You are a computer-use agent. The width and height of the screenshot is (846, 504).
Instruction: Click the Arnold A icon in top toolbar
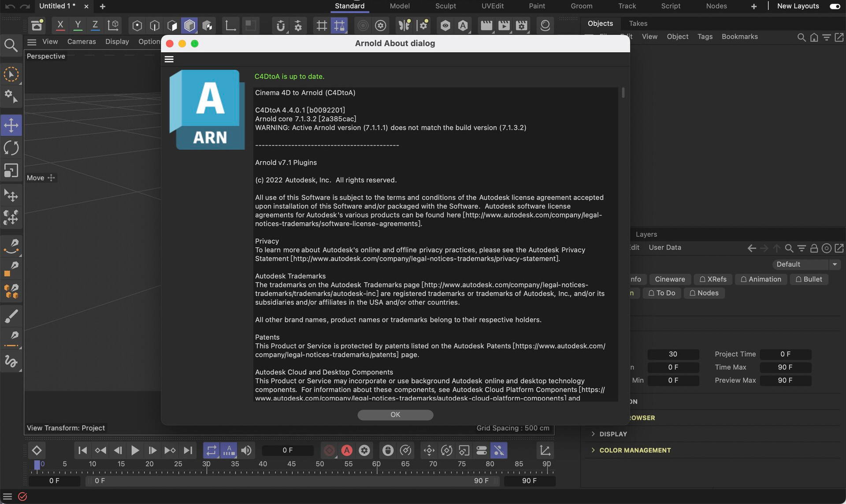pos(463,25)
